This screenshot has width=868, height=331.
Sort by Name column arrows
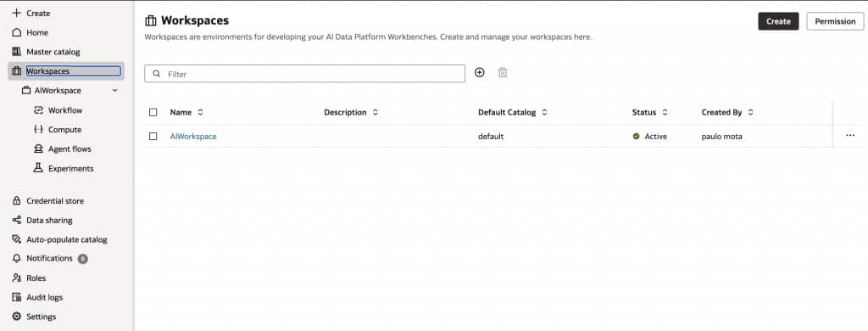(200, 112)
